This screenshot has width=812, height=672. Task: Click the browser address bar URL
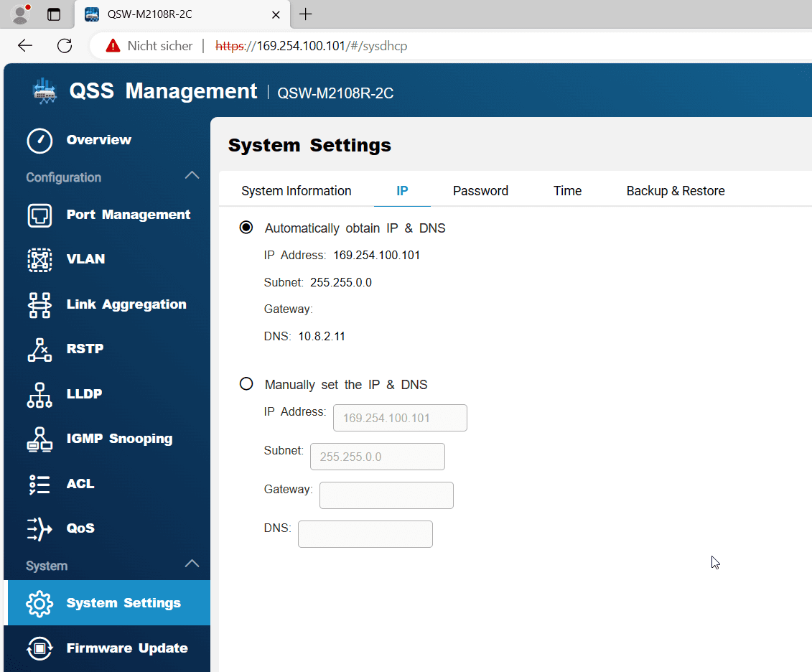[312, 46]
